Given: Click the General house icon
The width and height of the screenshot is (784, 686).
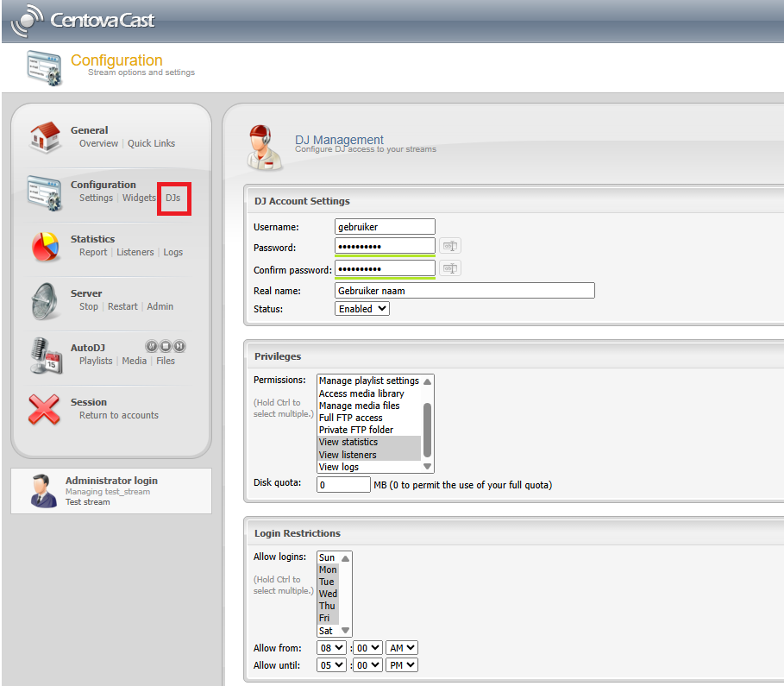Looking at the screenshot, I should pos(43,137).
